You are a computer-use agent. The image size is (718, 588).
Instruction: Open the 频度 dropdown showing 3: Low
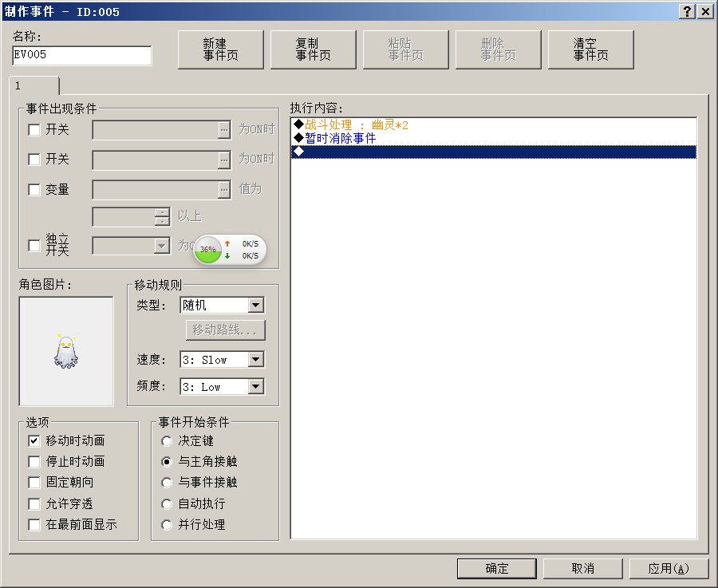point(256,387)
